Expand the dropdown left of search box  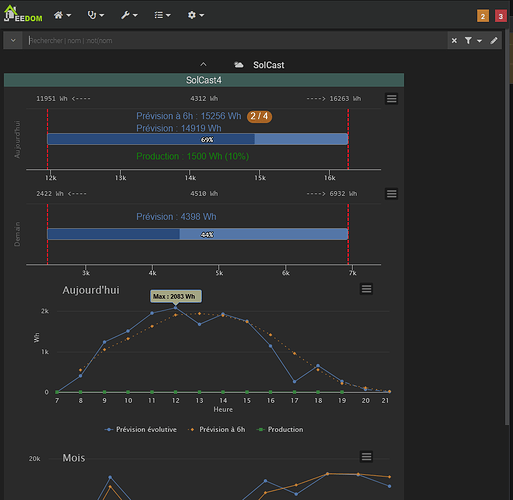click(x=13, y=41)
